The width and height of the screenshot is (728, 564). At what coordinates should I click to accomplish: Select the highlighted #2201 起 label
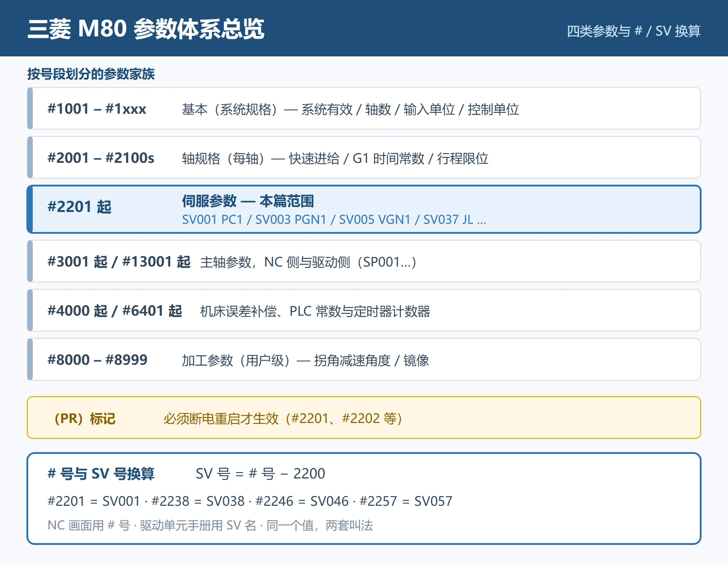click(80, 207)
